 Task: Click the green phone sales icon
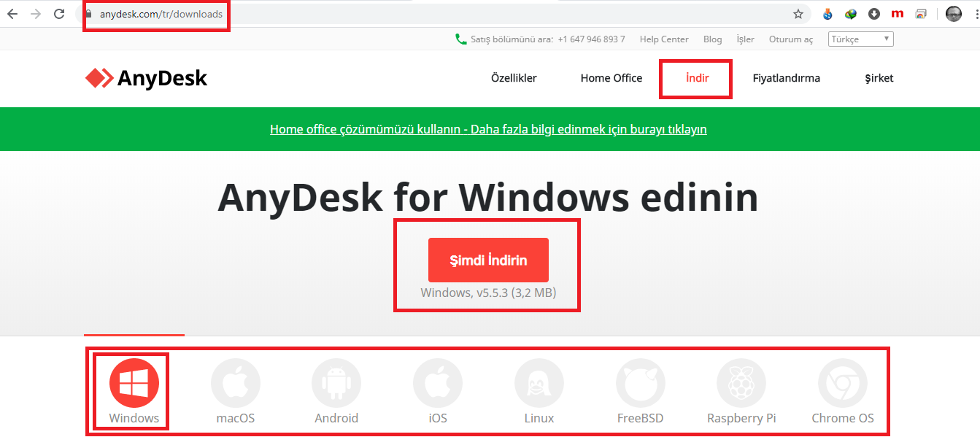pos(460,39)
